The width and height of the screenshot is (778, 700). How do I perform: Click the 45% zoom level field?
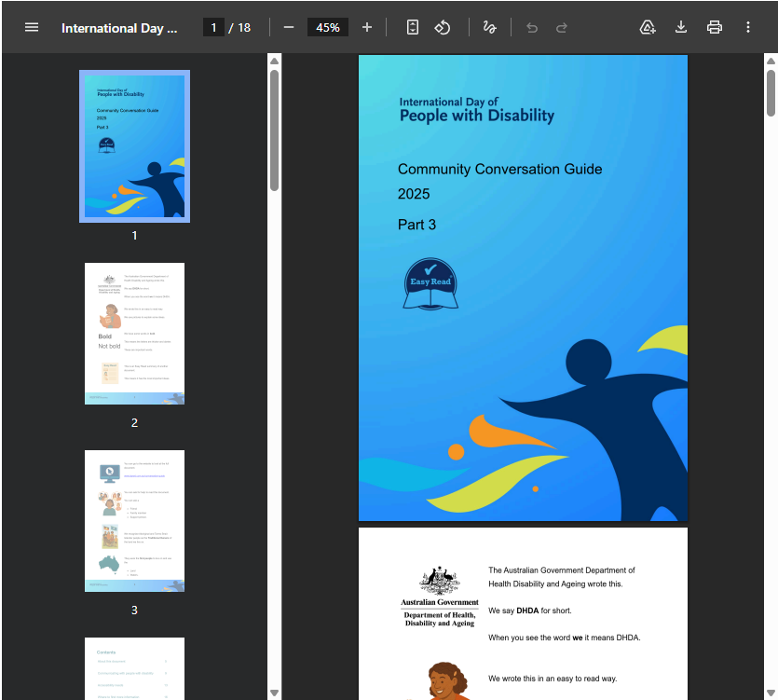pyautogui.click(x=327, y=27)
